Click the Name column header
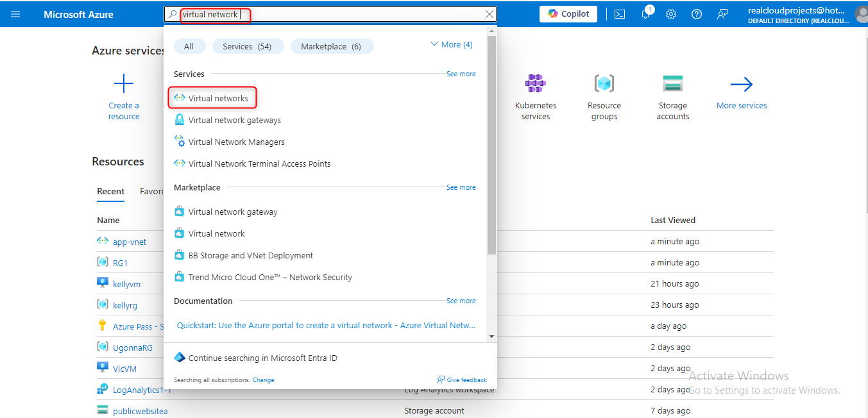Image resolution: width=868 pixels, height=418 pixels. [x=108, y=220]
